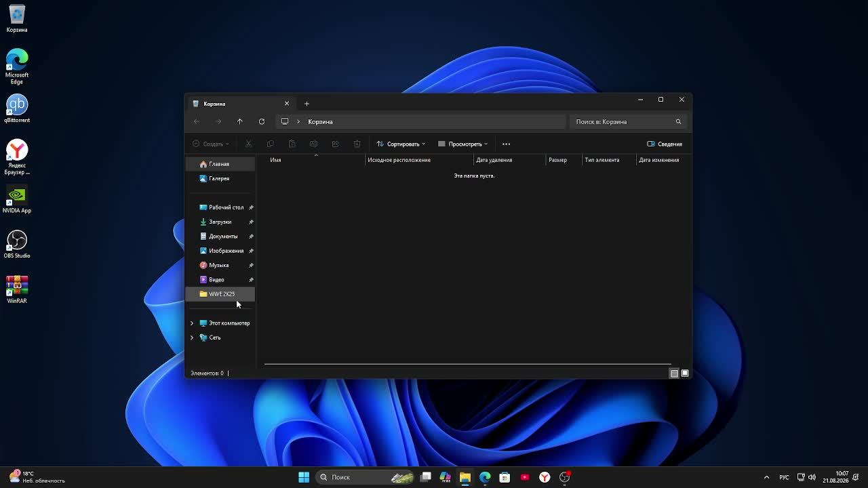Switch to the large thumbnails view icon
This screenshot has width=868, height=488.
[685, 373]
